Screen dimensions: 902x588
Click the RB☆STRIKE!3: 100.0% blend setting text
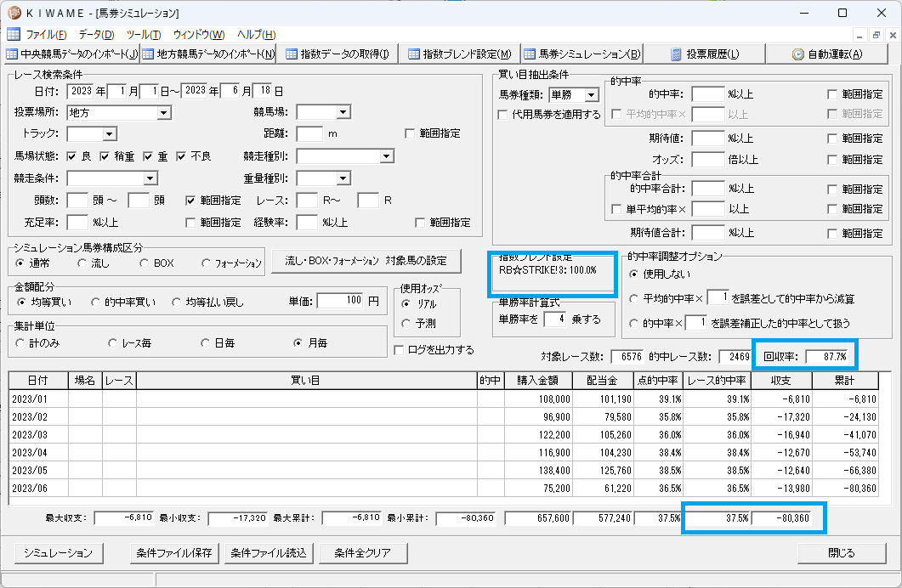pos(547,270)
